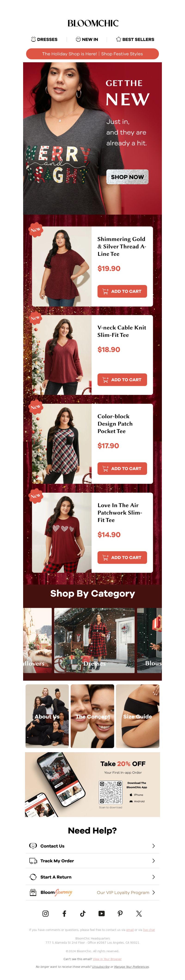Open the Best Sellers menu item
Screen dimensions: 185x980
coord(135,39)
